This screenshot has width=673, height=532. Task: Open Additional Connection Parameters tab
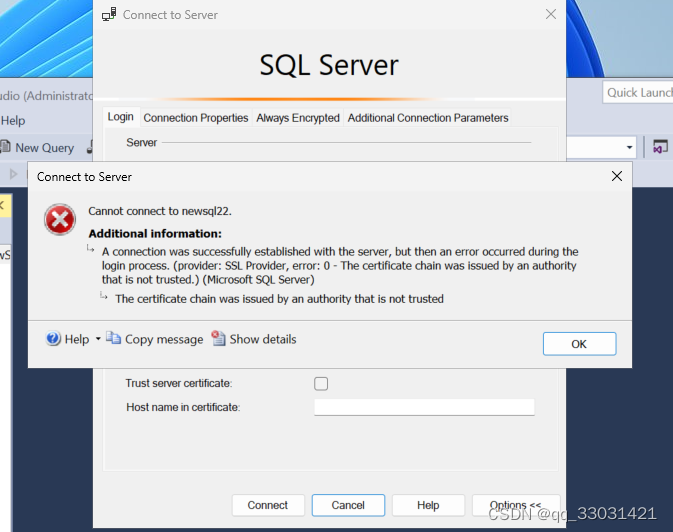click(x=428, y=118)
